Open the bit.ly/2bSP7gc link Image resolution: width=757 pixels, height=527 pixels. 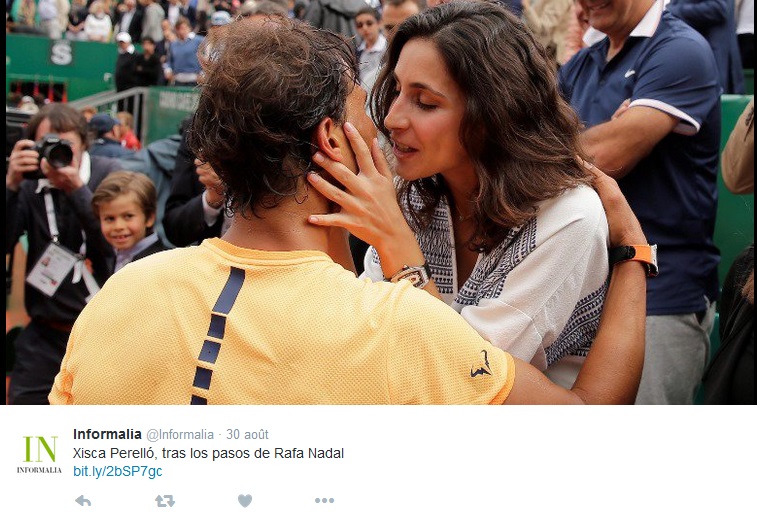pos(117,472)
